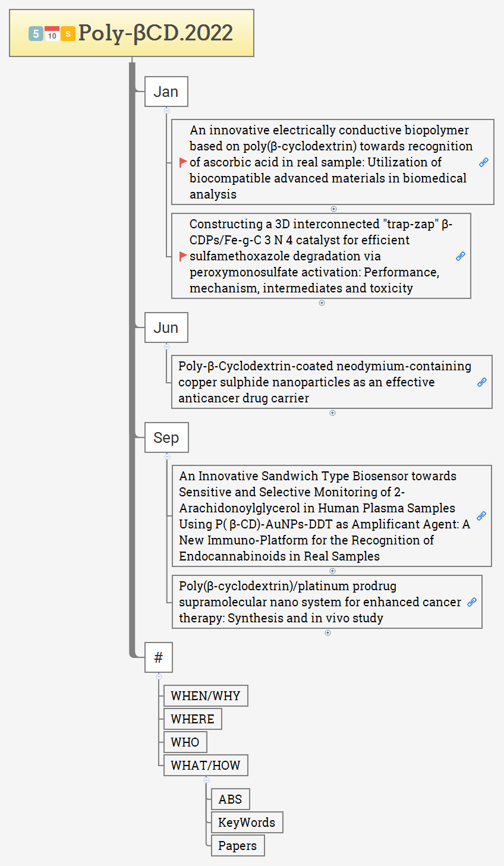Select the Papers subtopic
Image resolution: width=504 pixels, height=866 pixels.
tap(237, 846)
